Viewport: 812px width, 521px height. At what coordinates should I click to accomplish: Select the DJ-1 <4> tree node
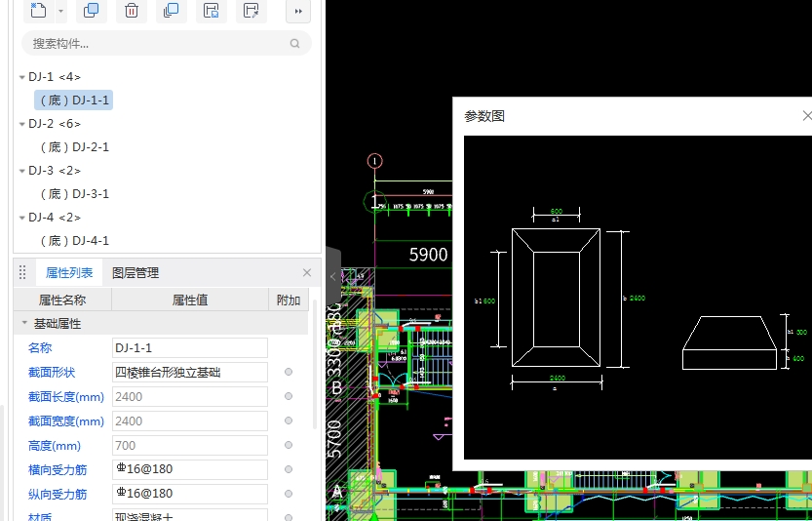[x=55, y=77]
